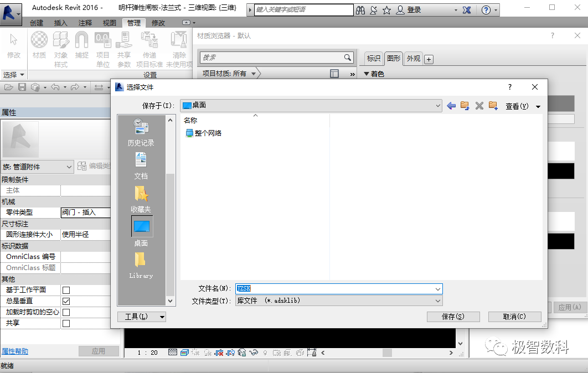Image resolution: width=588 pixels, height=373 pixels.
Task: Open 项目单位 (Project Units) ribbon tool
Action: [x=103, y=49]
